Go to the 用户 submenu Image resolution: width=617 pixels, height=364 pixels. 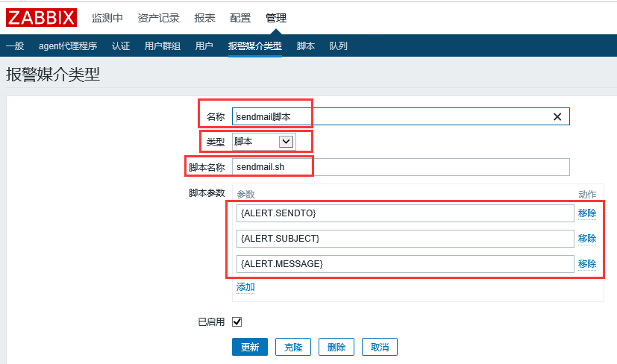pyautogui.click(x=204, y=46)
